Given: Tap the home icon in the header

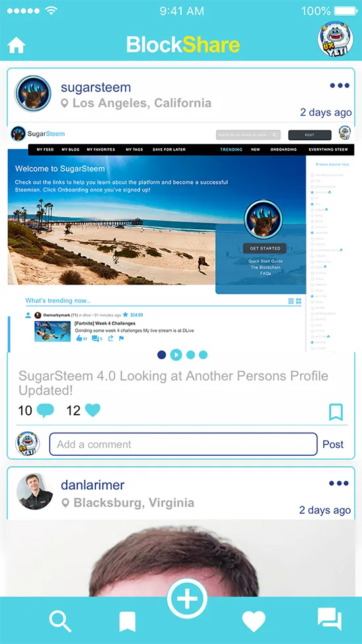Looking at the screenshot, I should point(16,45).
